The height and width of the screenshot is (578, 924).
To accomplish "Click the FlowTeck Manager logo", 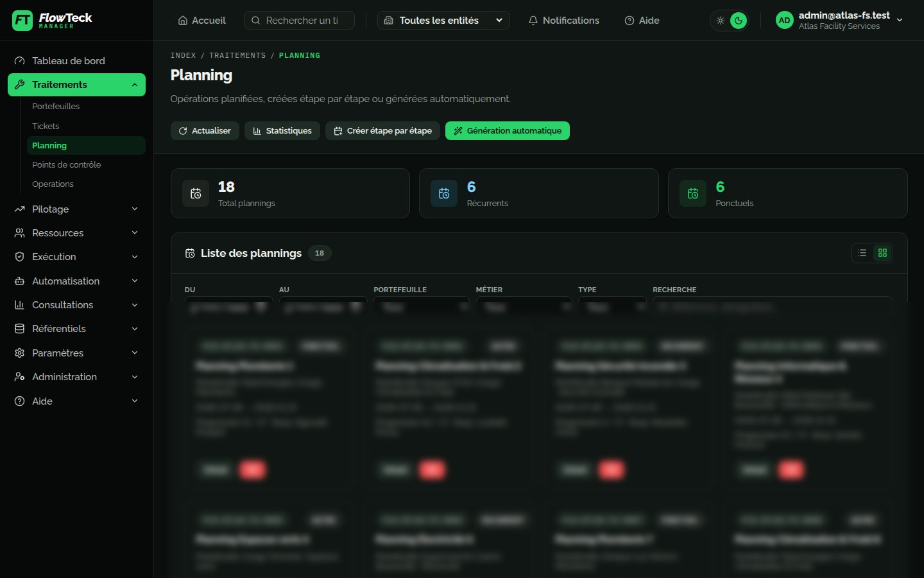I will point(53,21).
